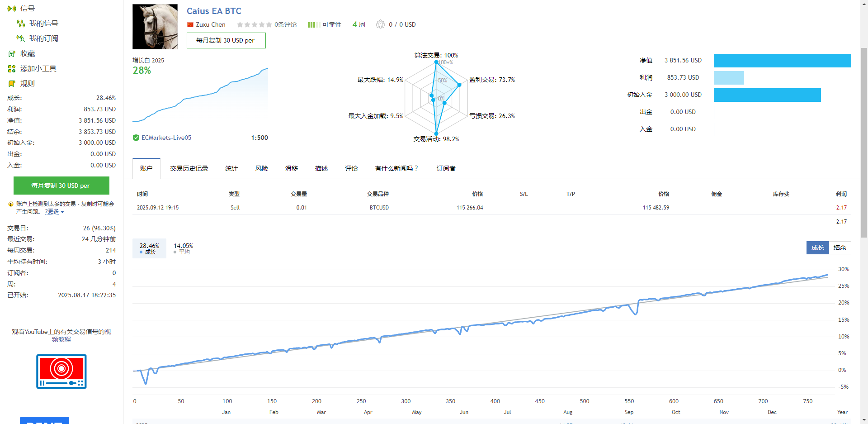Click the Rules (规则) icon
This screenshot has height=424, width=868.
(12, 84)
